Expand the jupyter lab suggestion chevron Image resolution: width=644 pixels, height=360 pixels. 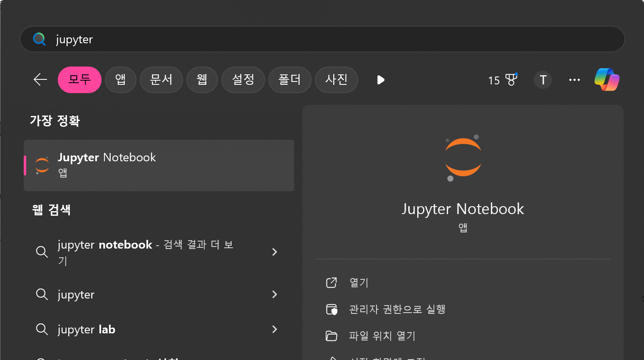pyautogui.click(x=275, y=329)
